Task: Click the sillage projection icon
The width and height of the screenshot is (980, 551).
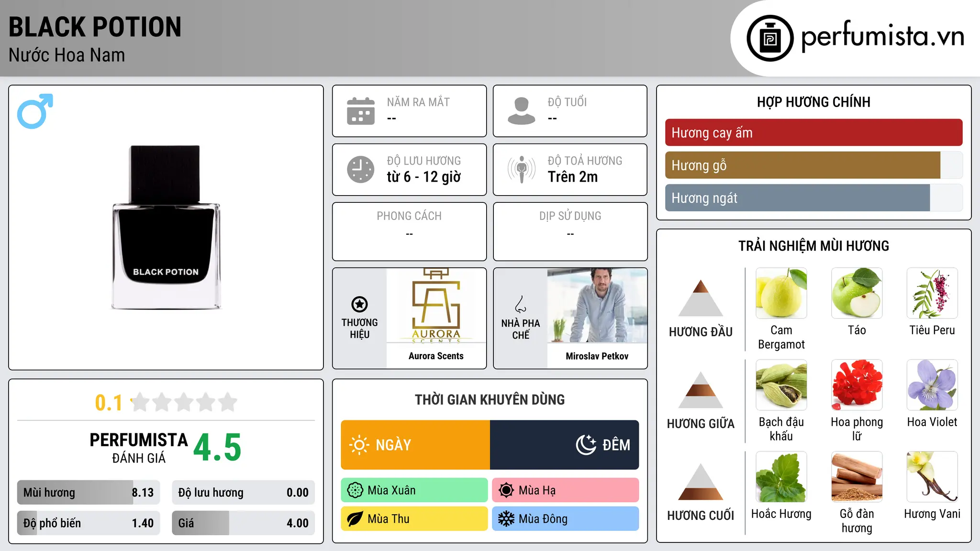Action: tap(522, 169)
